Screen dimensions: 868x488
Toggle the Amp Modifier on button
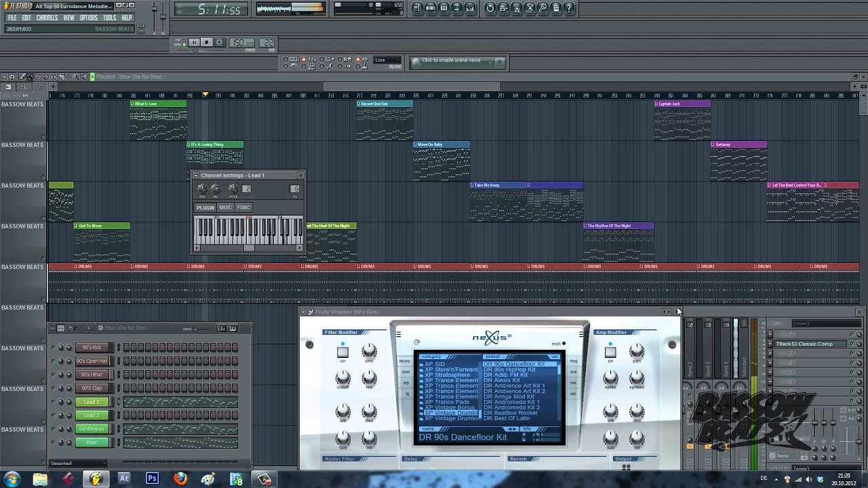pos(610,352)
